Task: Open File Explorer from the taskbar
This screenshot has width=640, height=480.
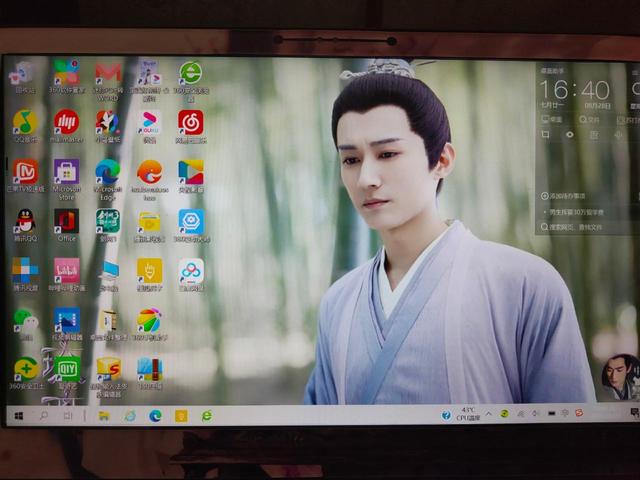Action: [104, 415]
